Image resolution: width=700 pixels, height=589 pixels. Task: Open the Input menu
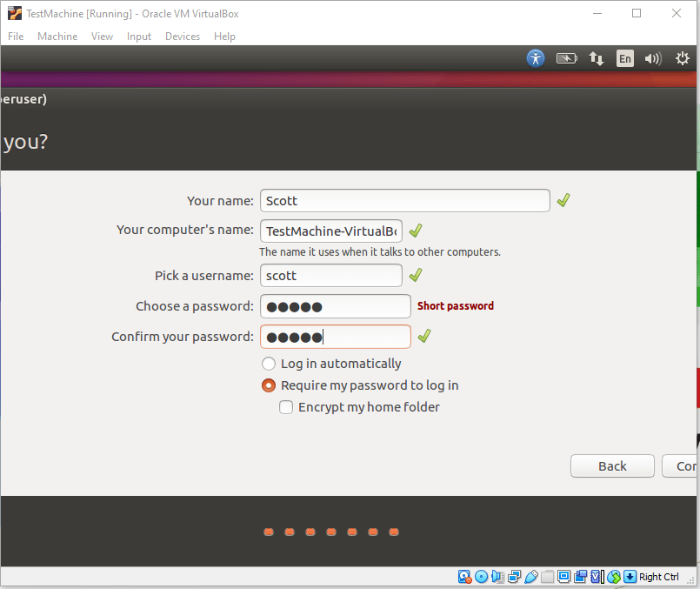(x=139, y=37)
